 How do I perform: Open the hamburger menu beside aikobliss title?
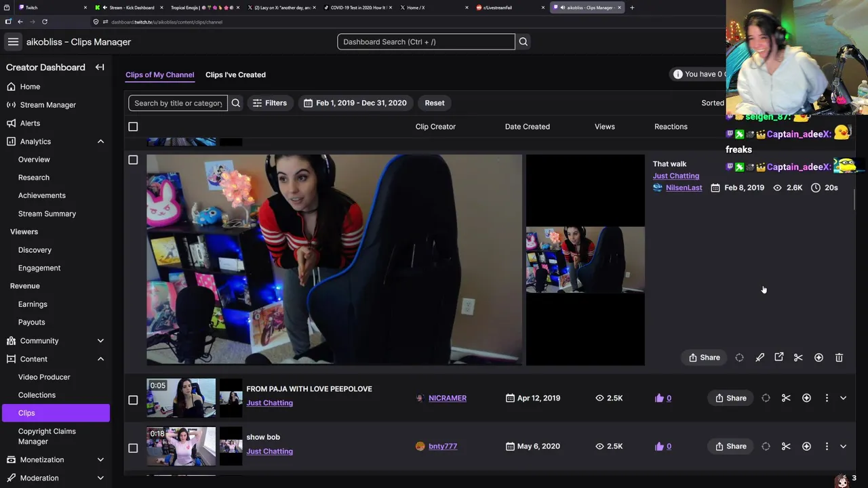13,42
